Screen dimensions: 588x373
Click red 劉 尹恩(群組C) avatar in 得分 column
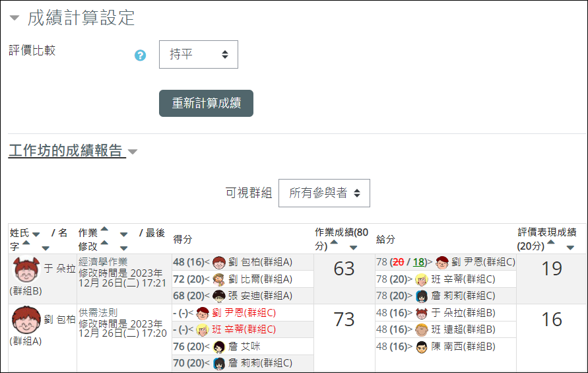(x=203, y=314)
